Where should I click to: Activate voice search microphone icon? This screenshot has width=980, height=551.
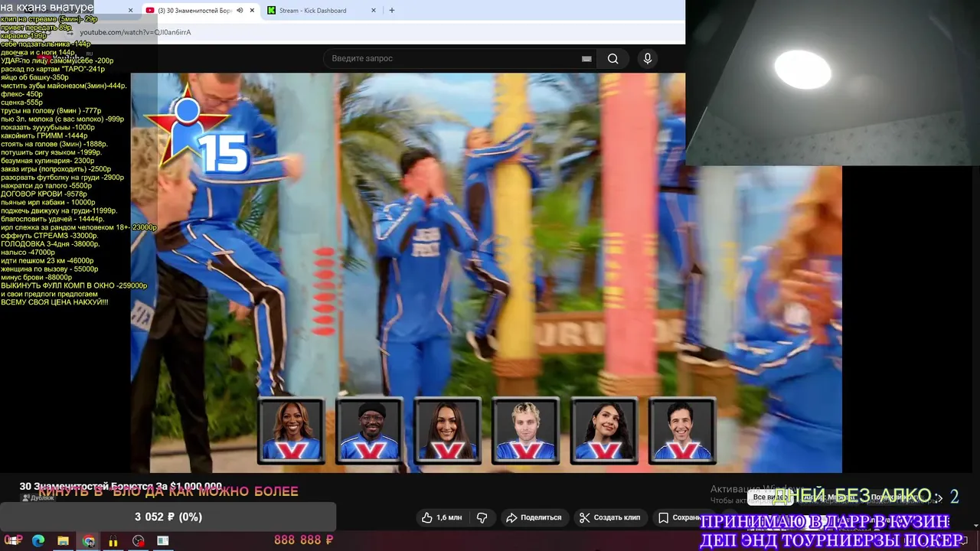(648, 59)
